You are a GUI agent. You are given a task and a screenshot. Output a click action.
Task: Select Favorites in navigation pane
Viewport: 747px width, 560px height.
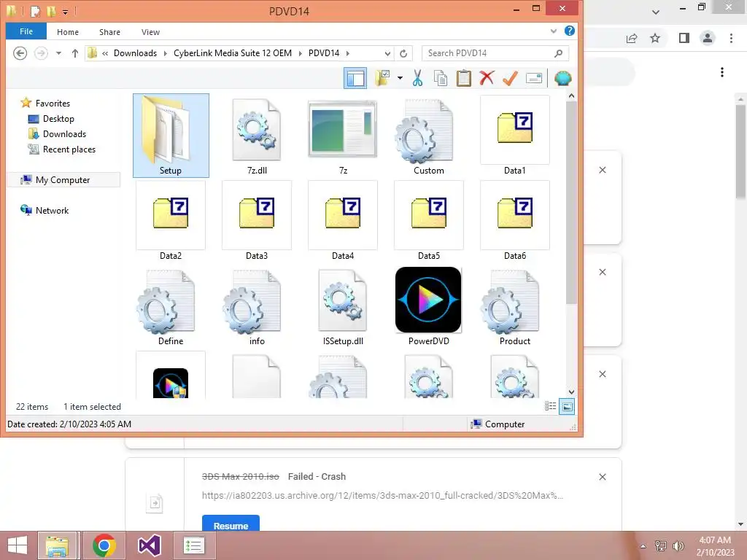pyautogui.click(x=53, y=104)
